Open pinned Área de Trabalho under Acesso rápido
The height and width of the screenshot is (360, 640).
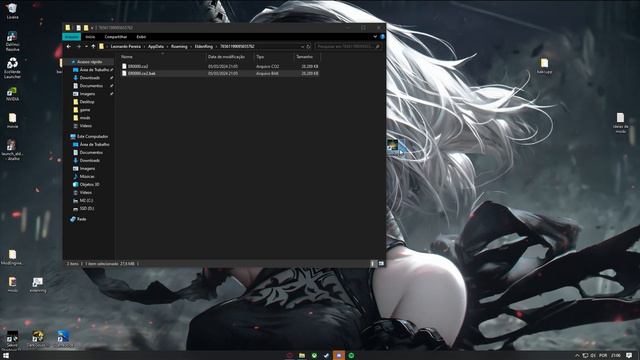94,70
